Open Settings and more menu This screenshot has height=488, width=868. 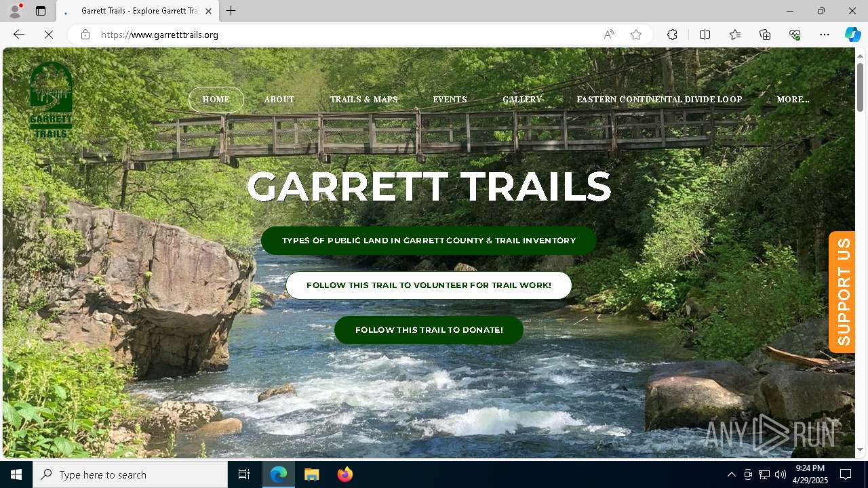[x=825, y=35]
